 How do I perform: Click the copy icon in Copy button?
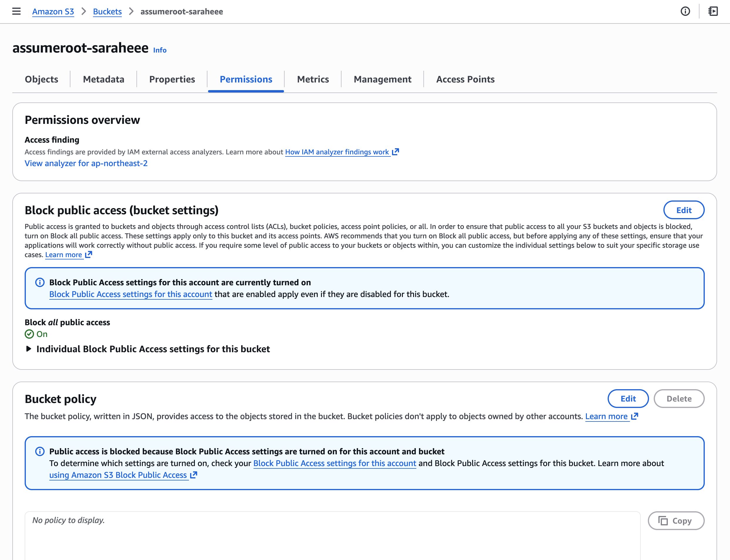tap(663, 521)
